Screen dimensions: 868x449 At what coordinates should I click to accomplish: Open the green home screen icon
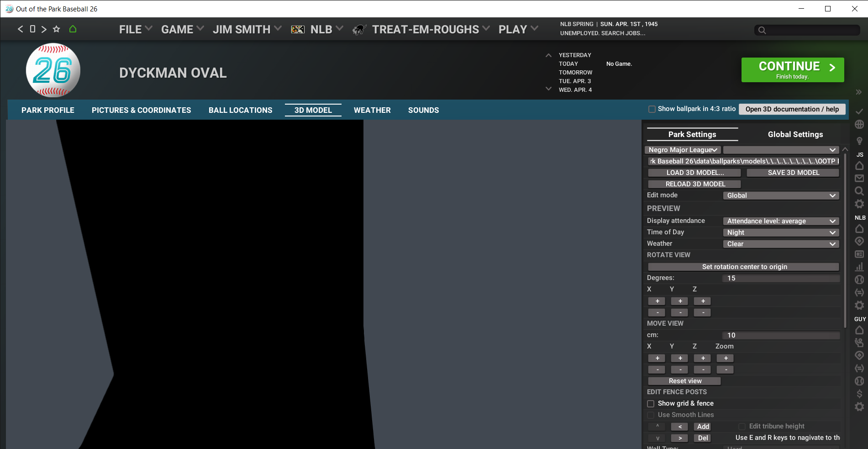pos(73,28)
